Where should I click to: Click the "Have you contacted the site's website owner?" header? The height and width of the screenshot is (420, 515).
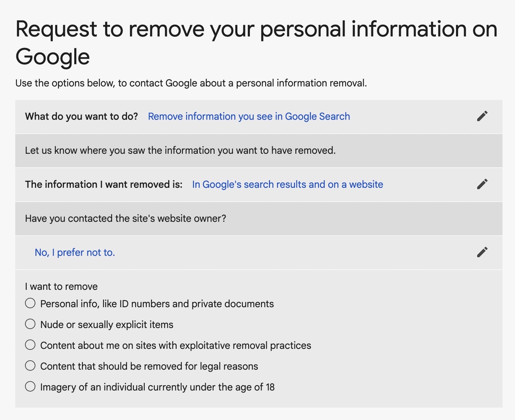pyautogui.click(x=126, y=218)
